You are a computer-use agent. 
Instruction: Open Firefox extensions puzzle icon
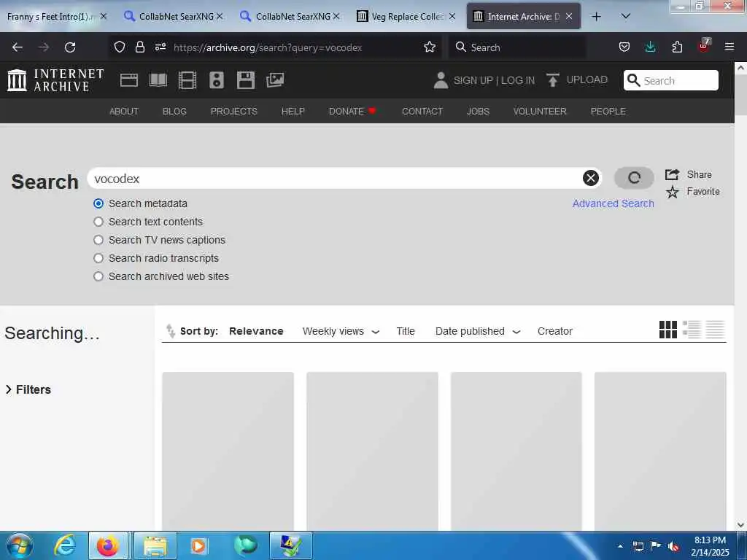point(677,47)
